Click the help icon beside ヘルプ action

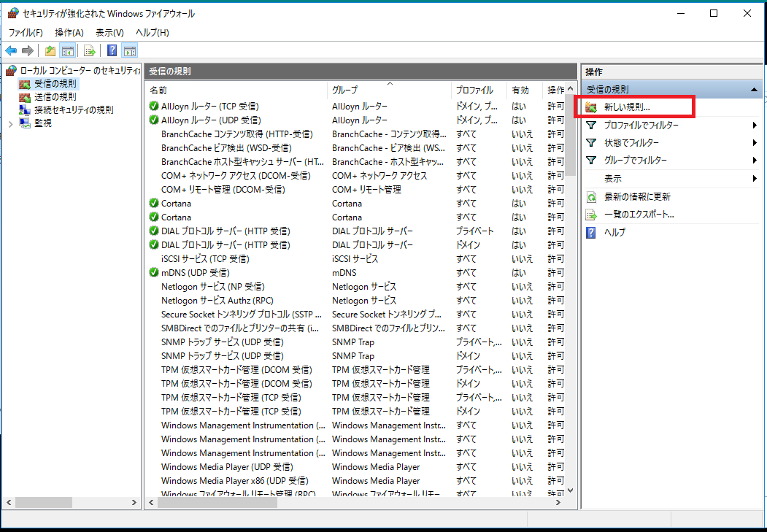591,233
